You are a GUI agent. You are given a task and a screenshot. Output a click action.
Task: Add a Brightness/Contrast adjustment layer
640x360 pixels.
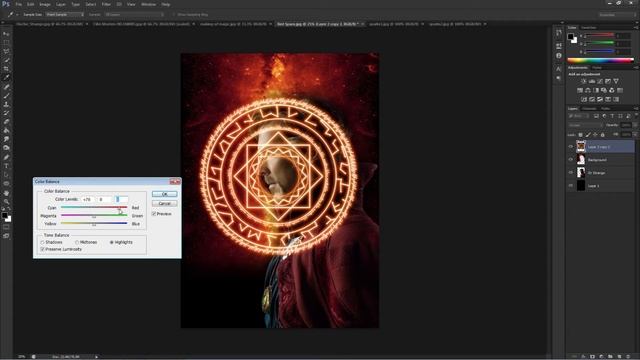click(x=584, y=81)
